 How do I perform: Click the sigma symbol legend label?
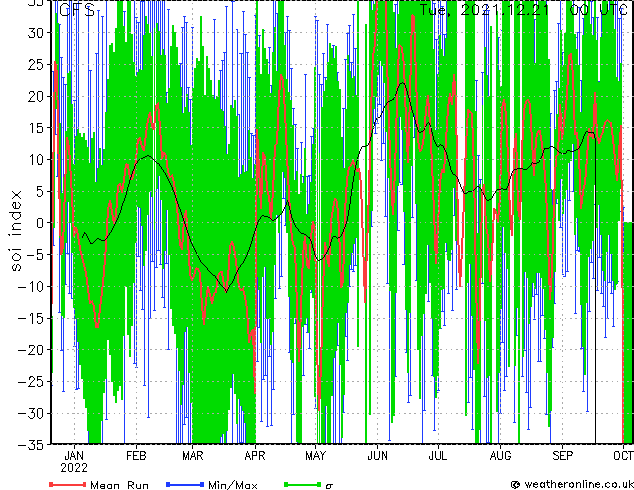[329, 486]
